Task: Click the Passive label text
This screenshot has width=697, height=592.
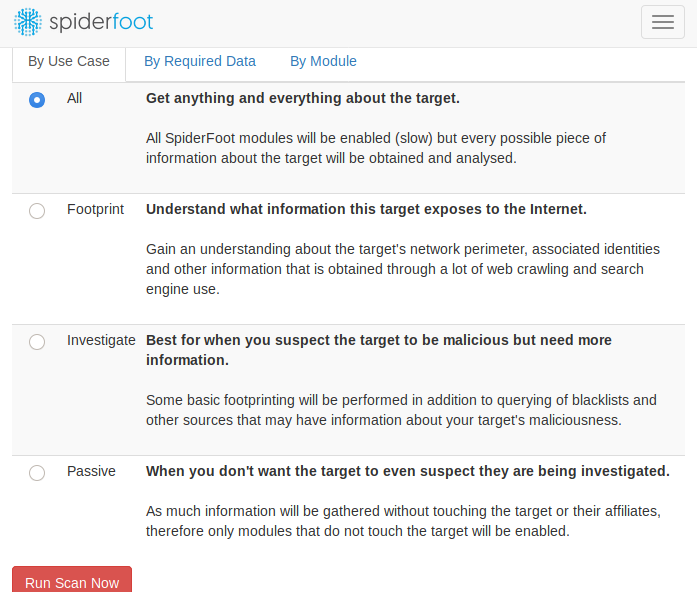Action: 91,471
